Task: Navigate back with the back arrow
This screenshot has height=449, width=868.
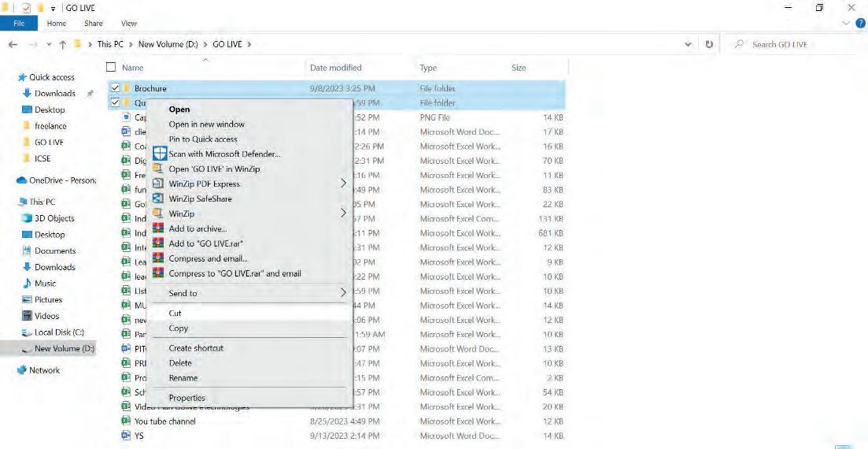Action: [13, 45]
